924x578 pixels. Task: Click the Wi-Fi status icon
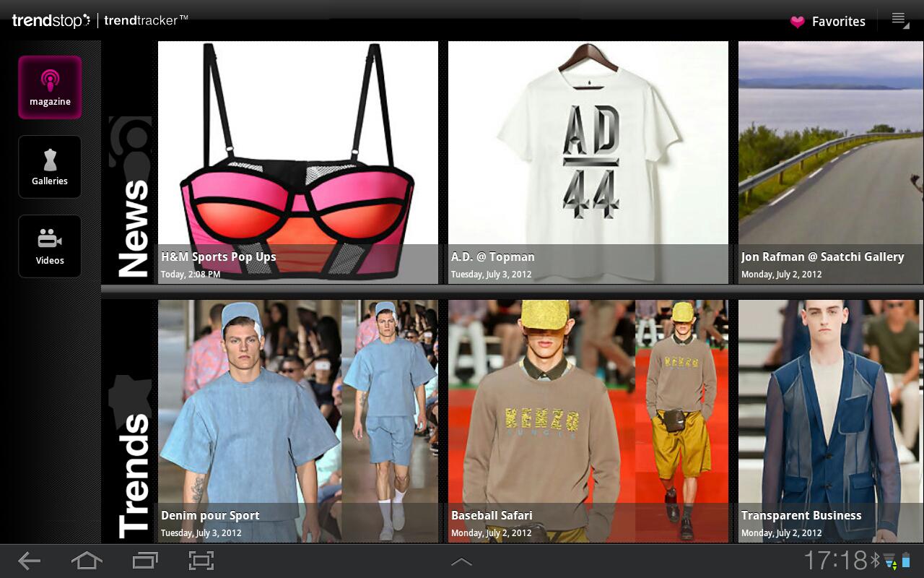point(890,561)
